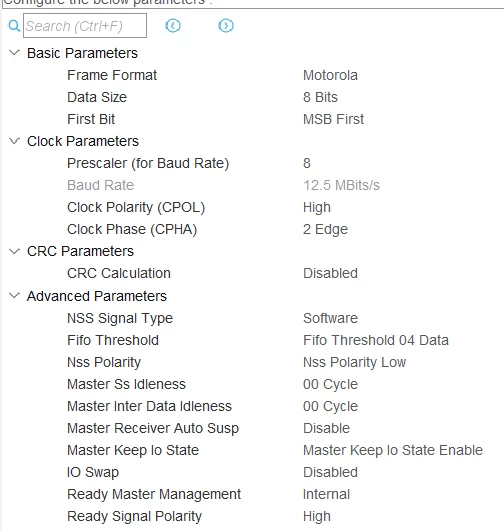Go to next search result arrow
The width and height of the screenshot is (504, 531).
tap(226, 25)
